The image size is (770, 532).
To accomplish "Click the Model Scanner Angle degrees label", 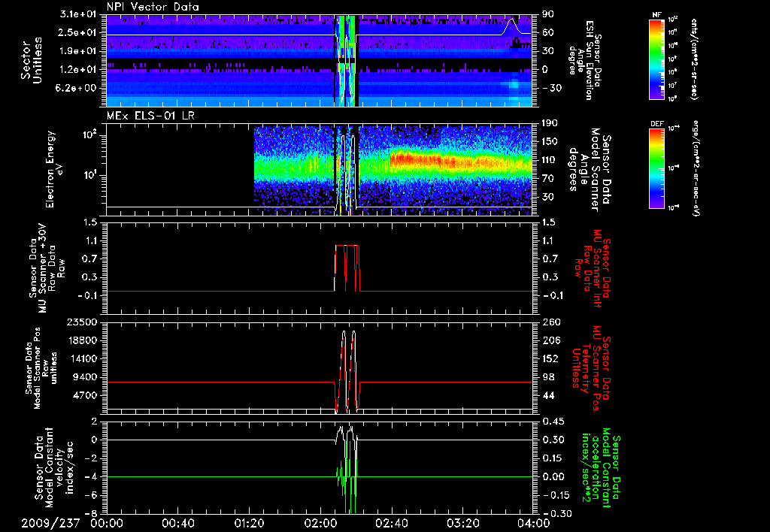I will (590, 170).
